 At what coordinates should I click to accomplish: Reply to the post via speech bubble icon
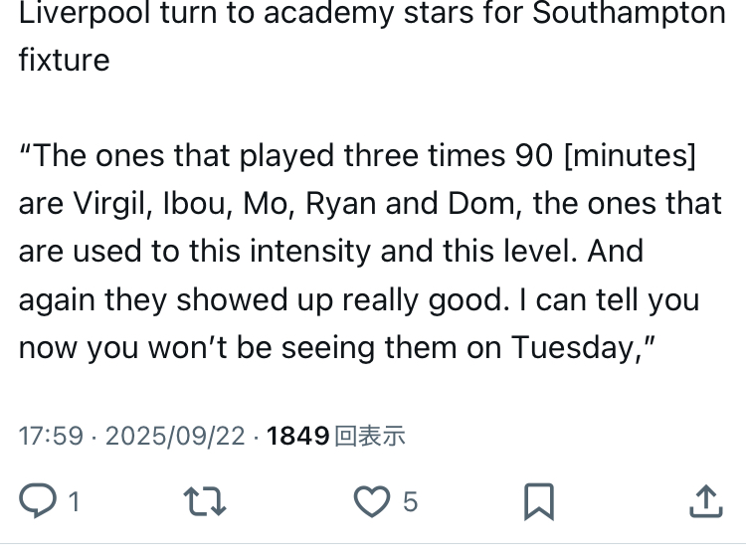37,501
